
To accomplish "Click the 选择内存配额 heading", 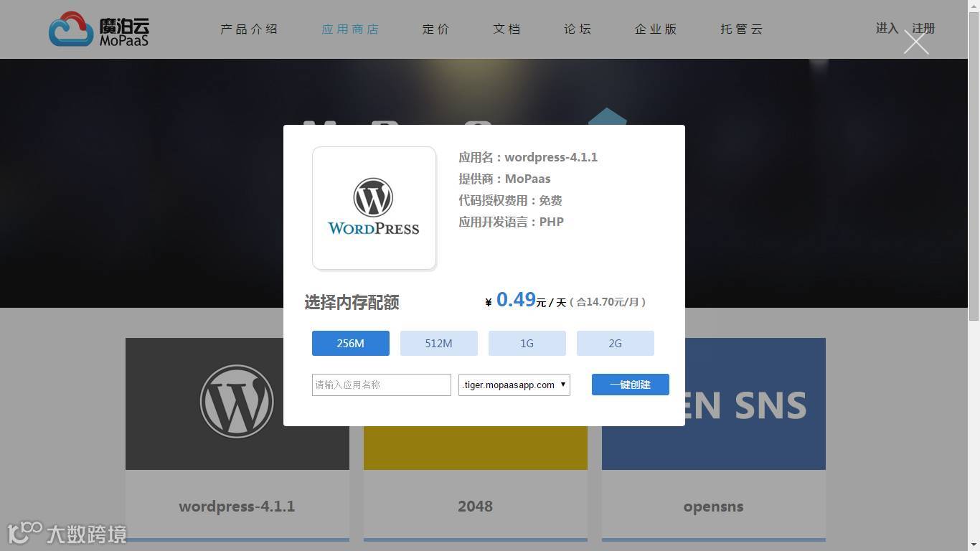I will coord(352,302).
